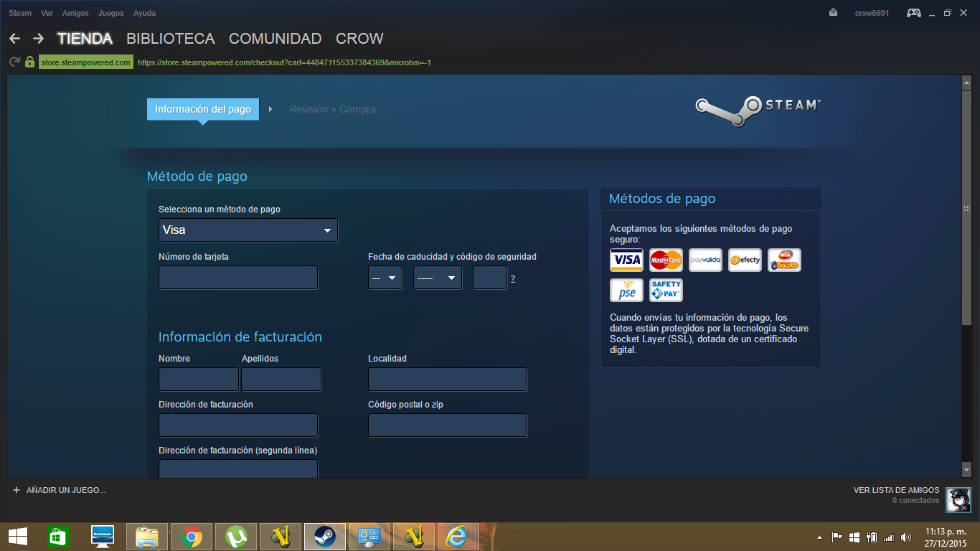
Task: Focus the Dirección de facturación segunda línea field
Action: (x=238, y=469)
